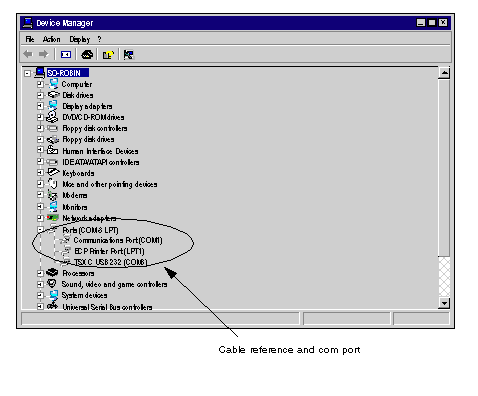This screenshot has width=478, height=396.
Task: Select Floppy disk drives label
Action: click(88, 139)
